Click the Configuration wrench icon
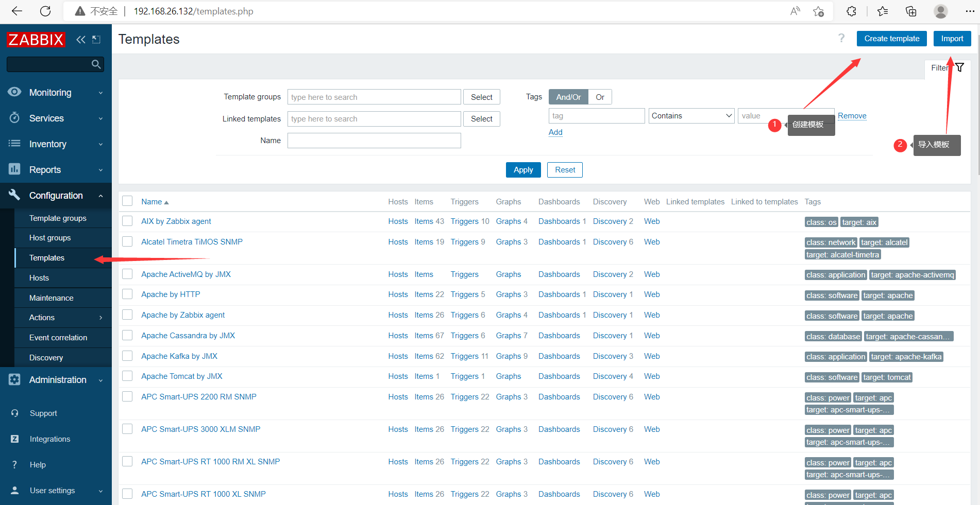 14,195
